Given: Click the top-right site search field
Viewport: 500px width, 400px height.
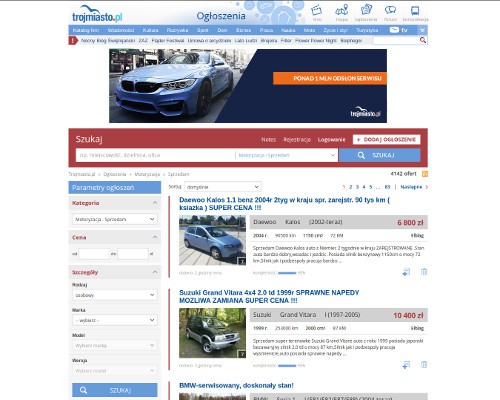Looking at the screenshot, I should (x=396, y=40).
